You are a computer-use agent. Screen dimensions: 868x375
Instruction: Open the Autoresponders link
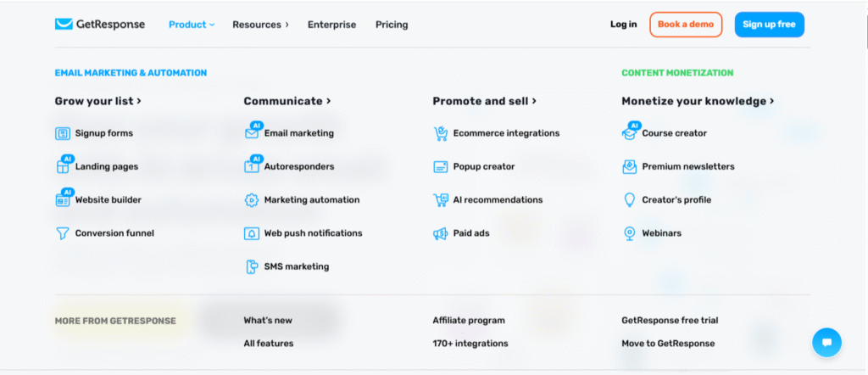(x=299, y=167)
